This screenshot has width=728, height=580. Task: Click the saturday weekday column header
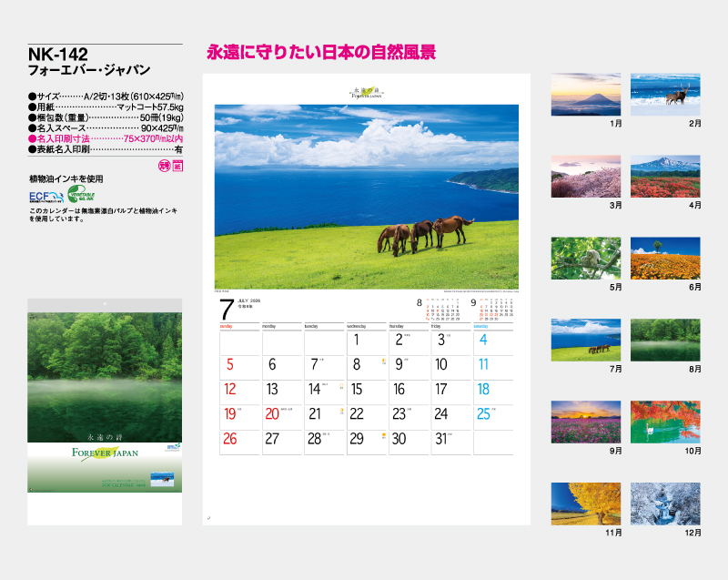tap(480, 327)
